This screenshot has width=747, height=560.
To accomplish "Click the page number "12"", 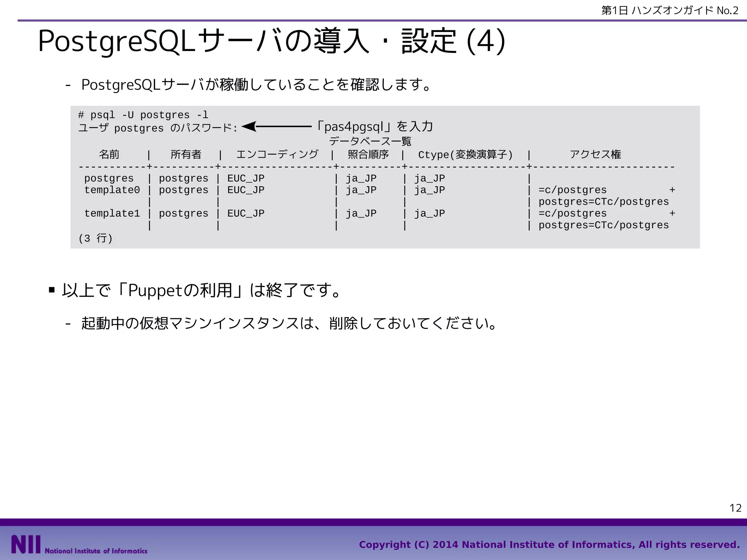I will coord(735,508).
